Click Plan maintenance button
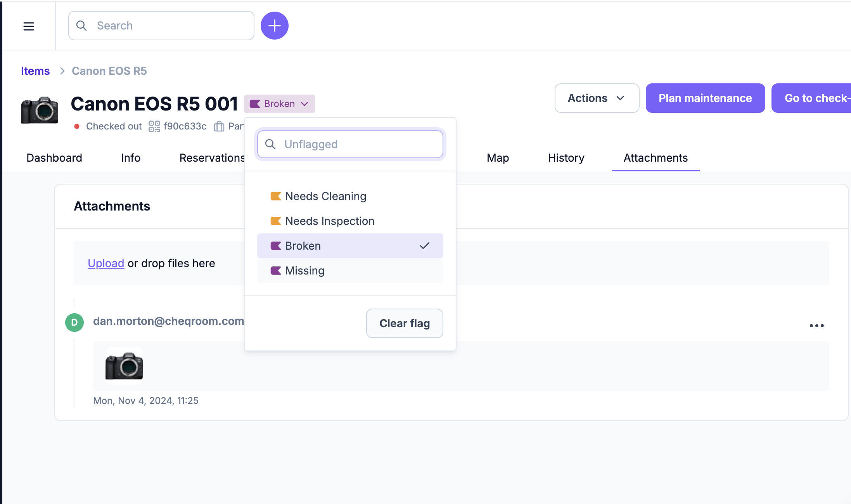 [706, 98]
